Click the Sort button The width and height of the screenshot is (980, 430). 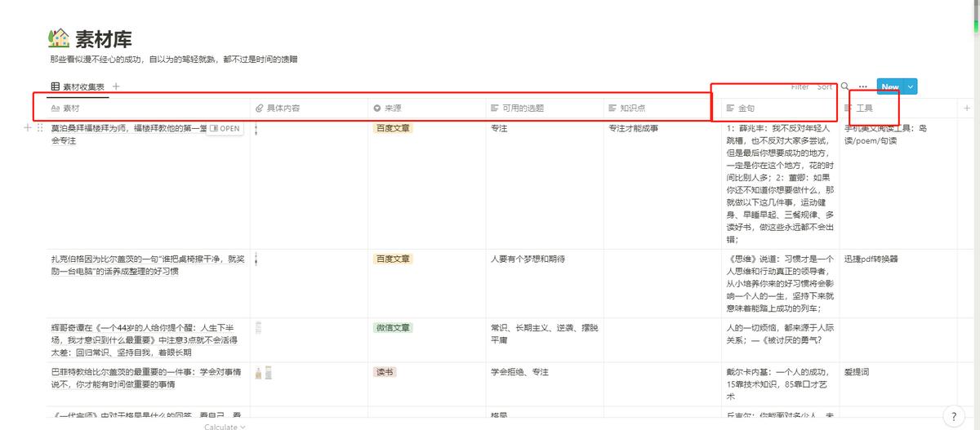(x=825, y=86)
